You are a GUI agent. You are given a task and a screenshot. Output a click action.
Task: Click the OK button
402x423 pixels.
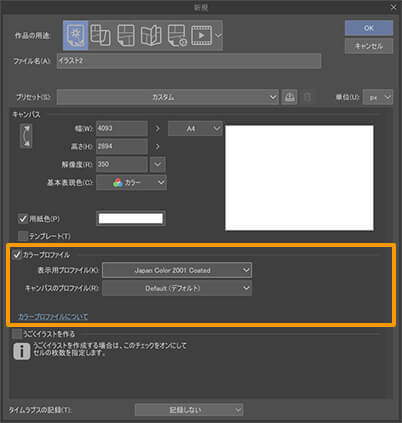point(369,28)
